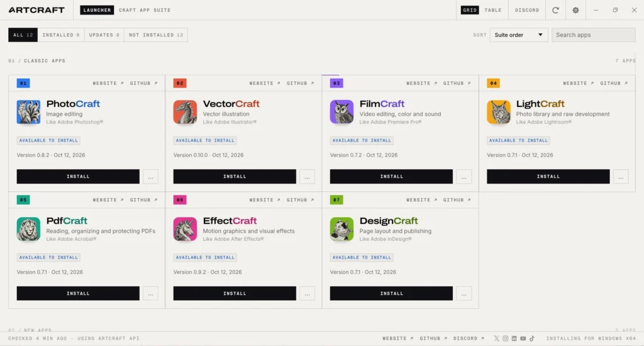
Task: Click 'Version 0.10.0 · Oct 12, 2026' text
Action: pyautogui.click(x=208, y=155)
